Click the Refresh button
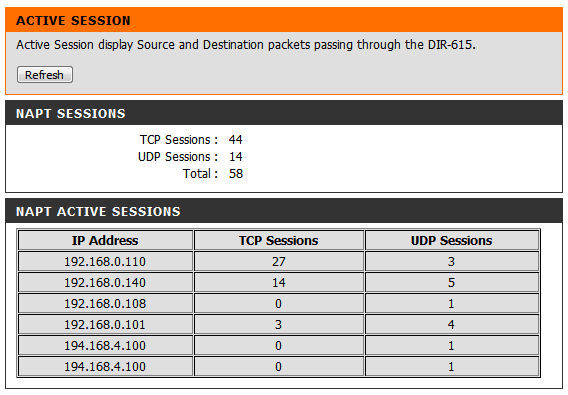The height and width of the screenshot is (395, 568). (45, 75)
